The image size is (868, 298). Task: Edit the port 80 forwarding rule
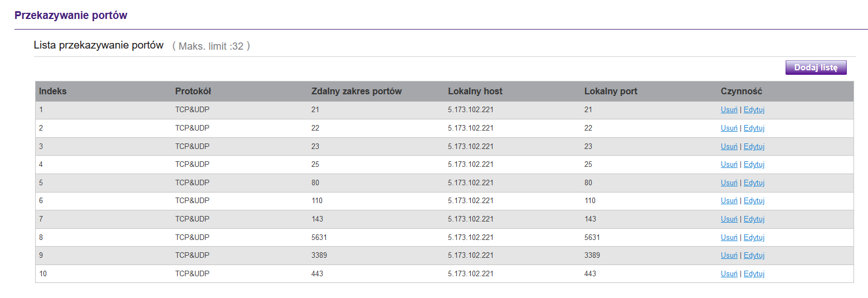click(x=754, y=183)
